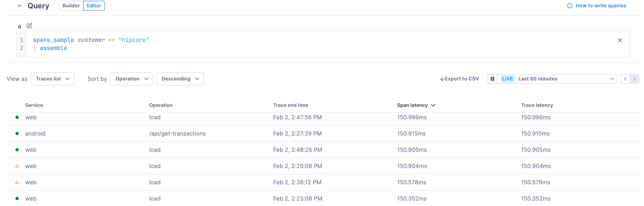Remove query with the X icon
Screen dimensions: 644x206
620,40
